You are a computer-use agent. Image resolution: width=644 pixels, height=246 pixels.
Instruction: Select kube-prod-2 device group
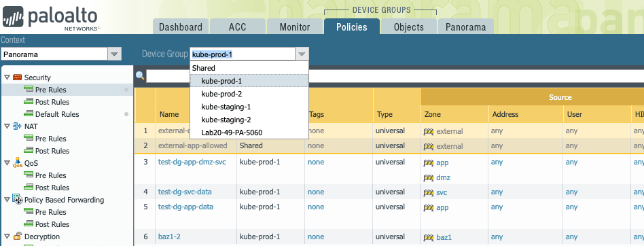[249, 94]
